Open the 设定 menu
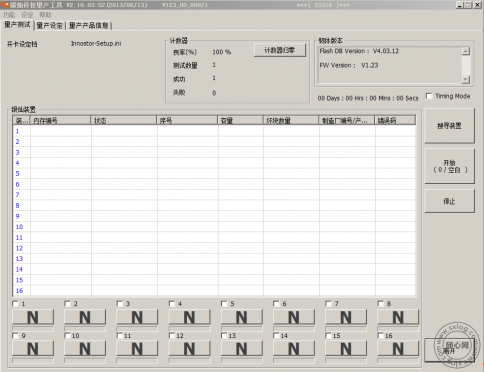This screenshot has height=372, width=484. (x=27, y=15)
